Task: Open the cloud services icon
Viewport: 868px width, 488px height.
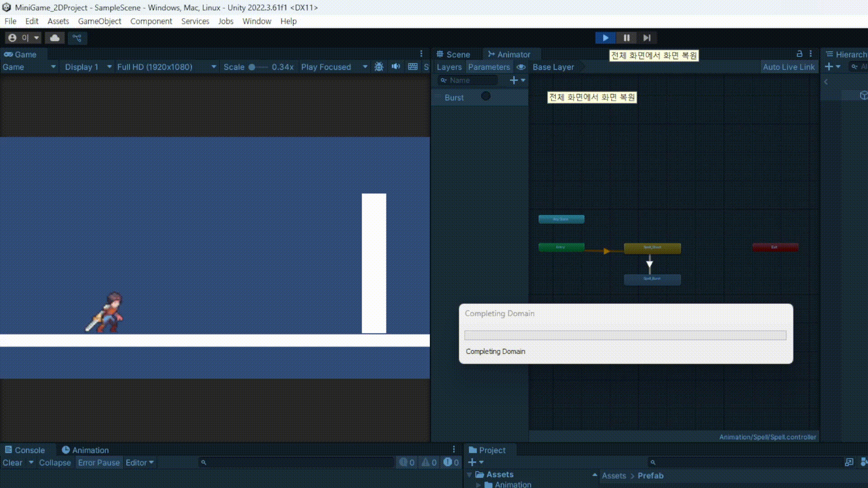Action: point(55,38)
